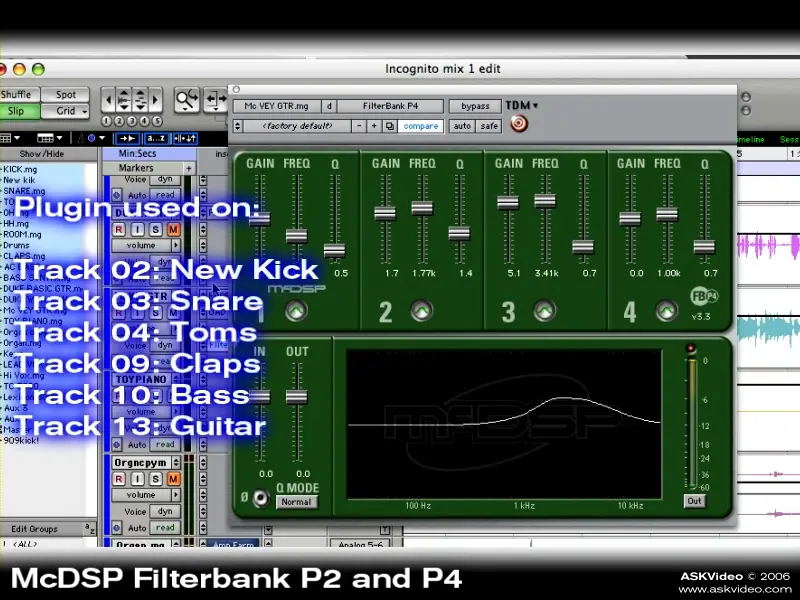
Task: Open Orgncpym Voice dyn selector
Action: tap(165, 511)
